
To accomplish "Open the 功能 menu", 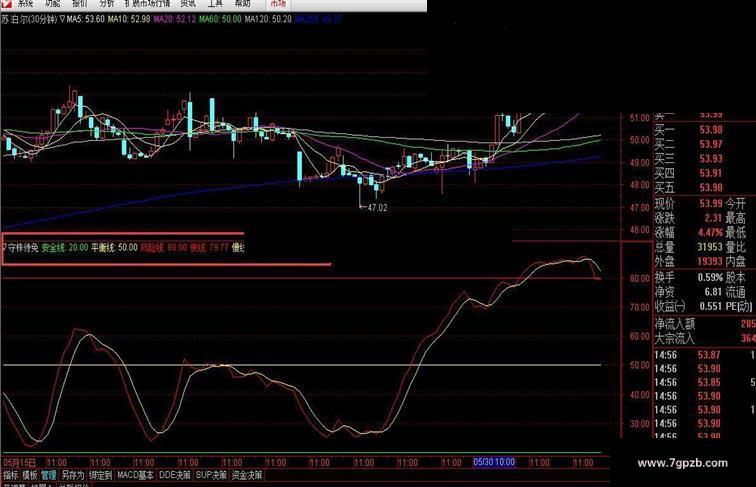I will click(x=52, y=4).
